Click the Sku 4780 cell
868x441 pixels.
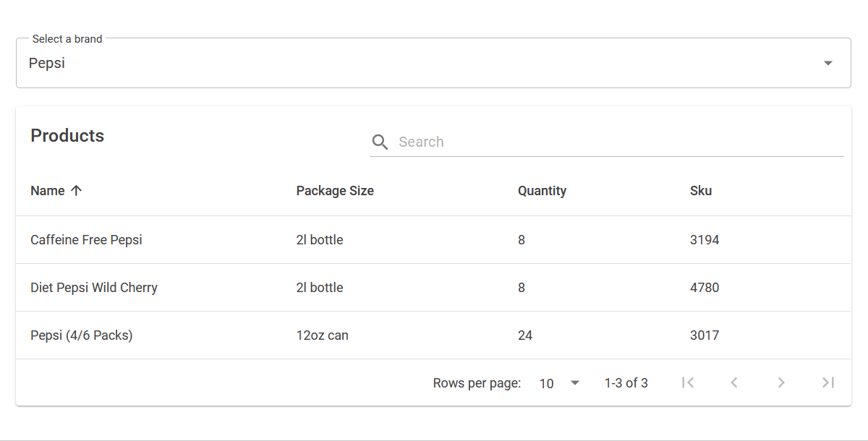pos(705,288)
